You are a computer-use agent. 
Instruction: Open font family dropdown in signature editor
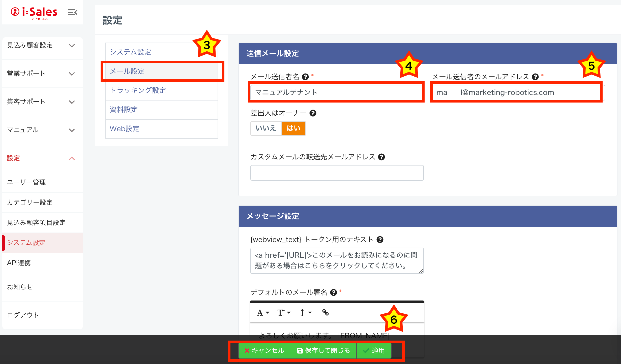[x=263, y=313]
